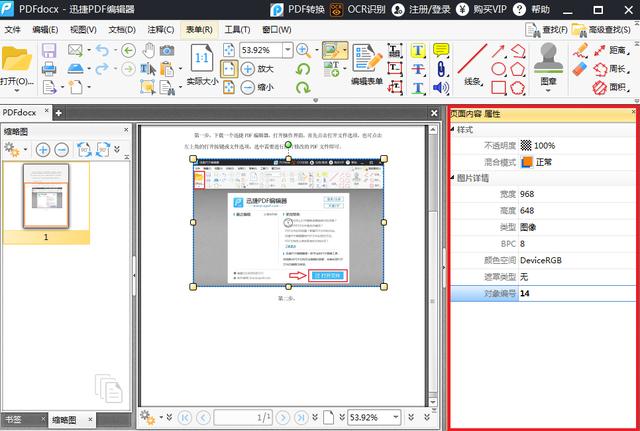The width and height of the screenshot is (640, 431).
Task: Open the 工具(T) menu
Action: click(x=237, y=30)
